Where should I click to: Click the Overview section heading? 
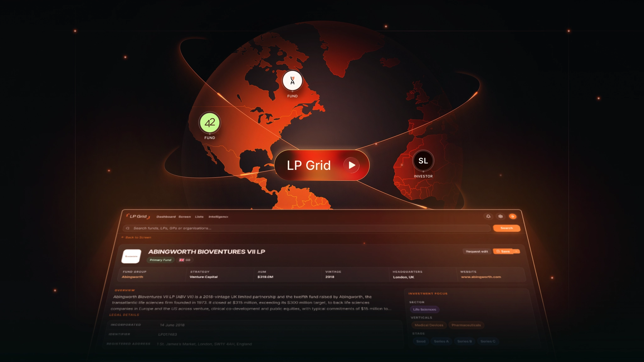(x=125, y=290)
